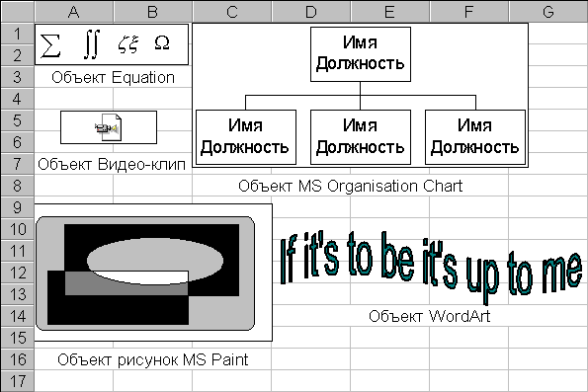Select row 11 header
Viewport: 588px width, 392px height.
coord(17,251)
